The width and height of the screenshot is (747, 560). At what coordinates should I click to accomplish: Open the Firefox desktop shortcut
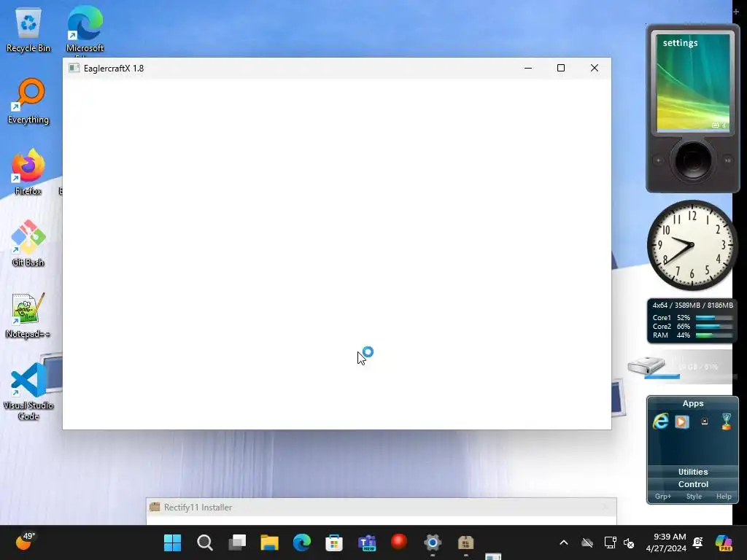[28, 172]
